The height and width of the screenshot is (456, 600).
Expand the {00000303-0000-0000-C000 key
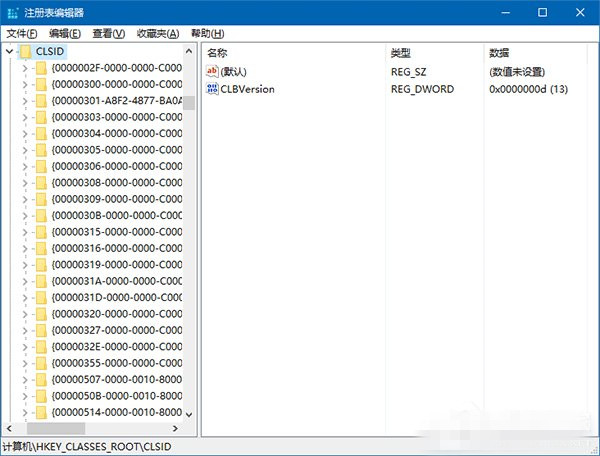25,117
